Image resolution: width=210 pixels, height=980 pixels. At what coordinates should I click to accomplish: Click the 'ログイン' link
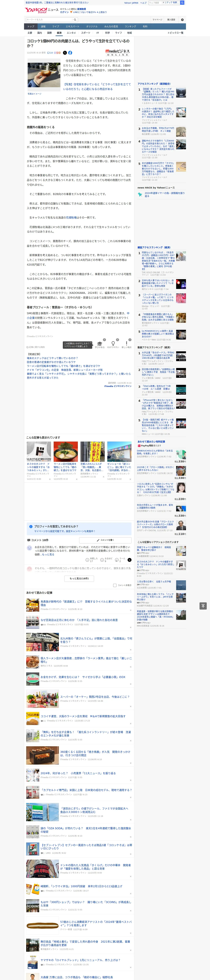(x=64, y=12)
